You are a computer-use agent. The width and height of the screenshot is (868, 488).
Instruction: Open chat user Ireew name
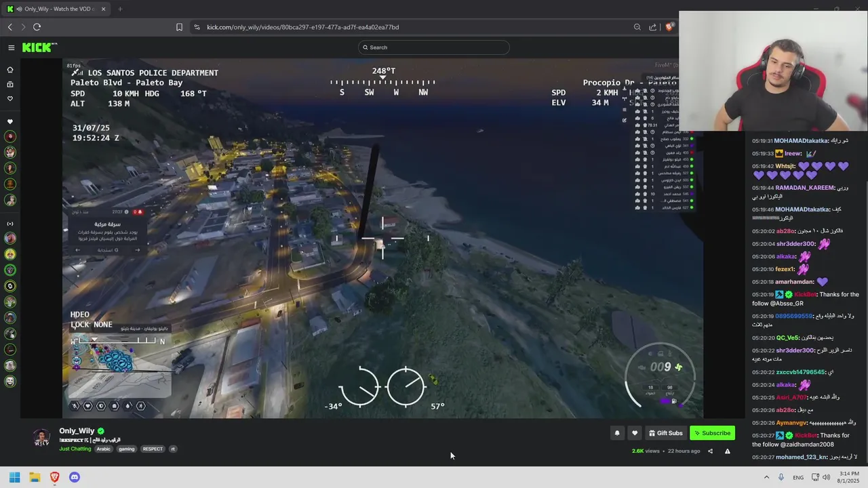pos(793,153)
